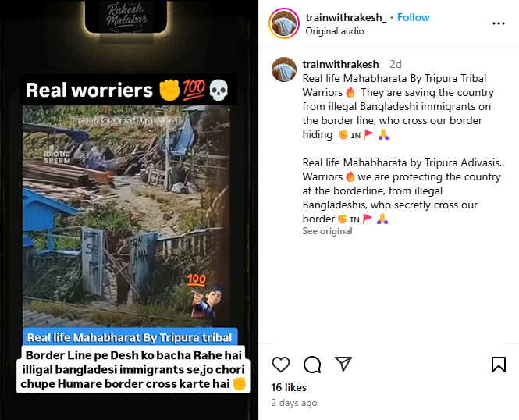Share post via paper plane icon

pyautogui.click(x=343, y=364)
